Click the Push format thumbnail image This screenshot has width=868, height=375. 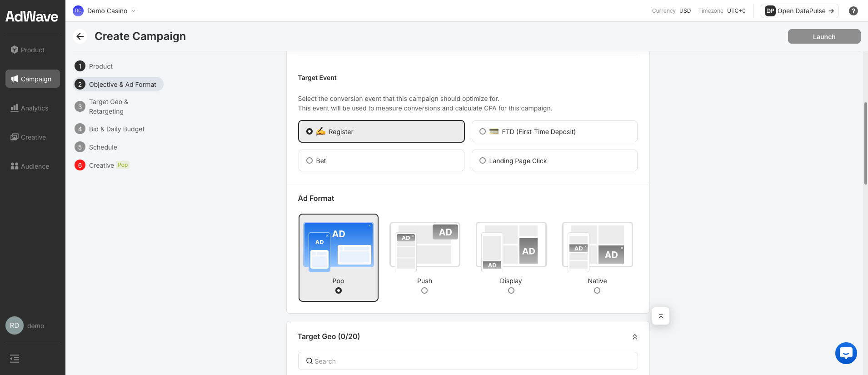424,247
